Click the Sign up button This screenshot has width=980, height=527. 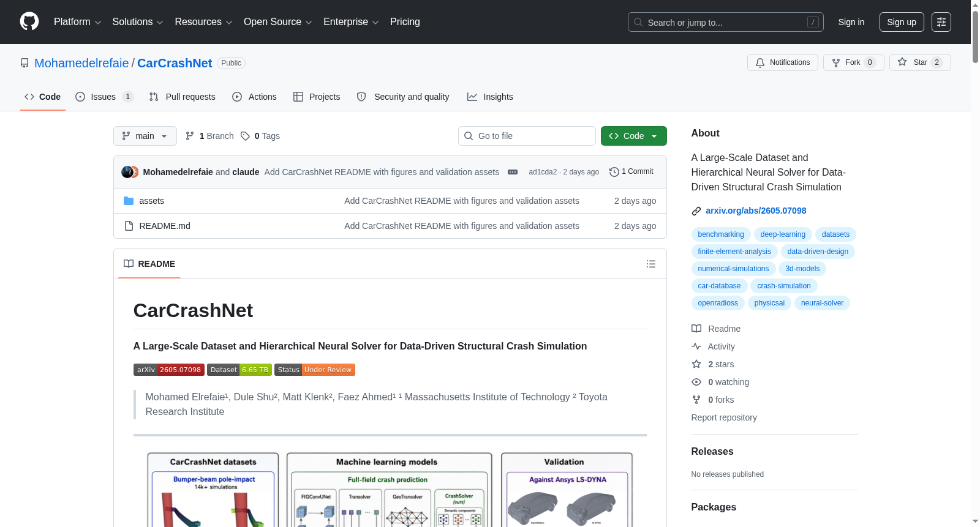point(902,22)
